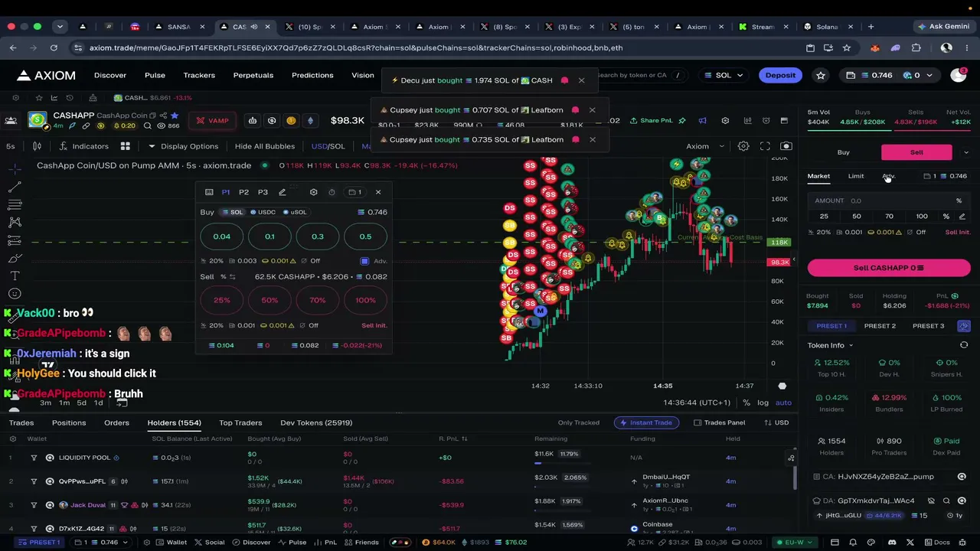Toggle the Trades Panel option
Viewport: 980px width, 551px height.
pos(720,422)
